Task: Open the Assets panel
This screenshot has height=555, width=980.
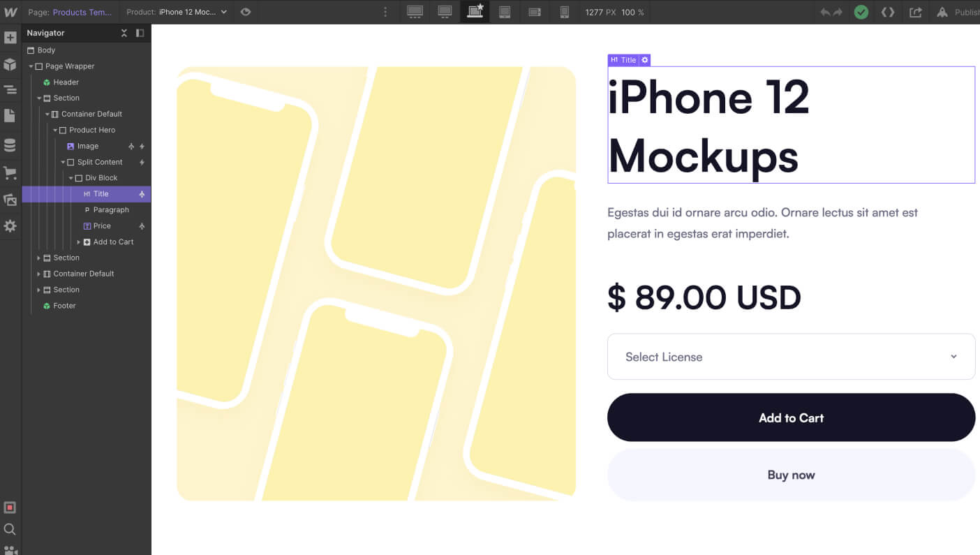Action: (10, 200)
